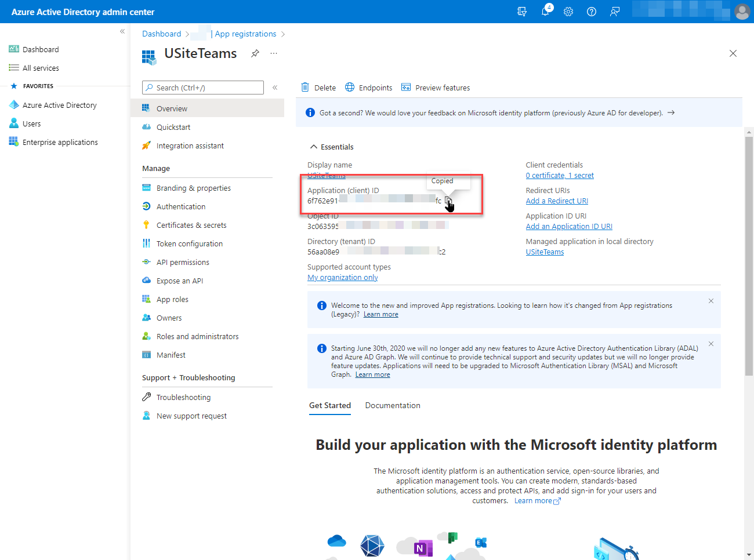
Task: Click Dashboard breadcrumb link
Action: point(161,34)
